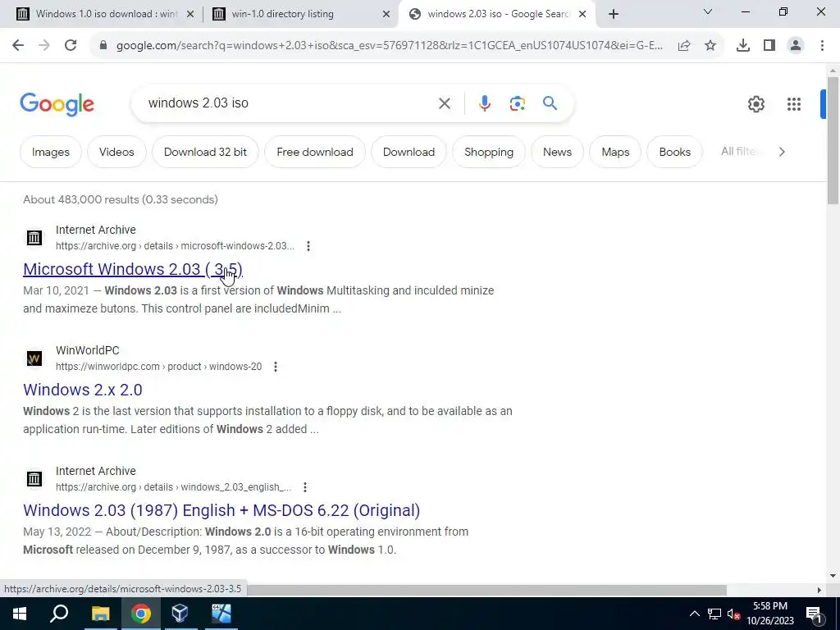
Task: Open File Explorer from taskbar
Action: pos(100,614)
